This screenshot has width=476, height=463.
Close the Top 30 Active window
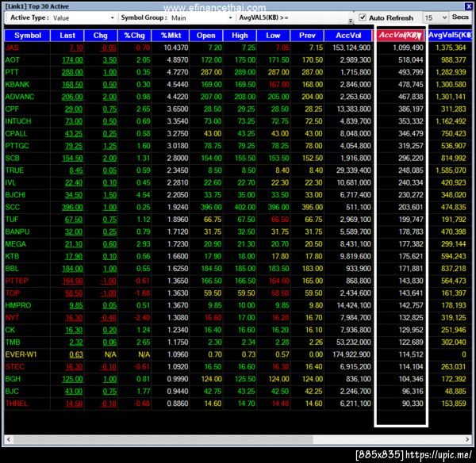coord(468,6)
